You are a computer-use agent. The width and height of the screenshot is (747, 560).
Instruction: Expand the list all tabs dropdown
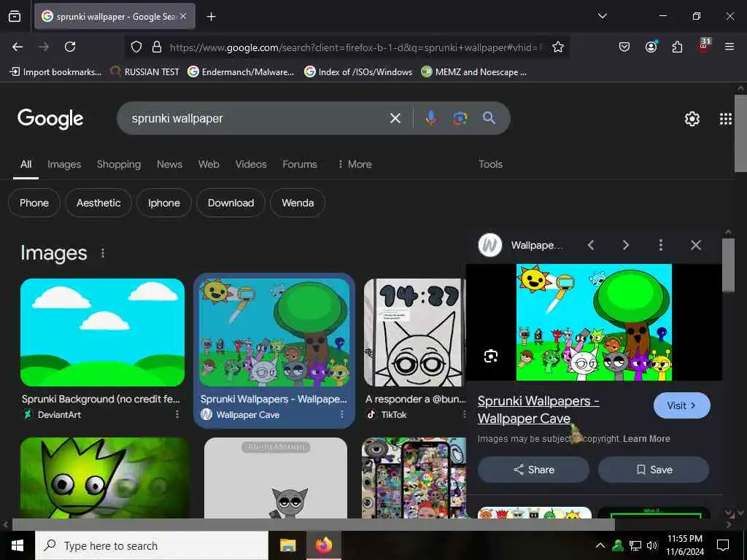pyautogui.click(x=602, y=16)
